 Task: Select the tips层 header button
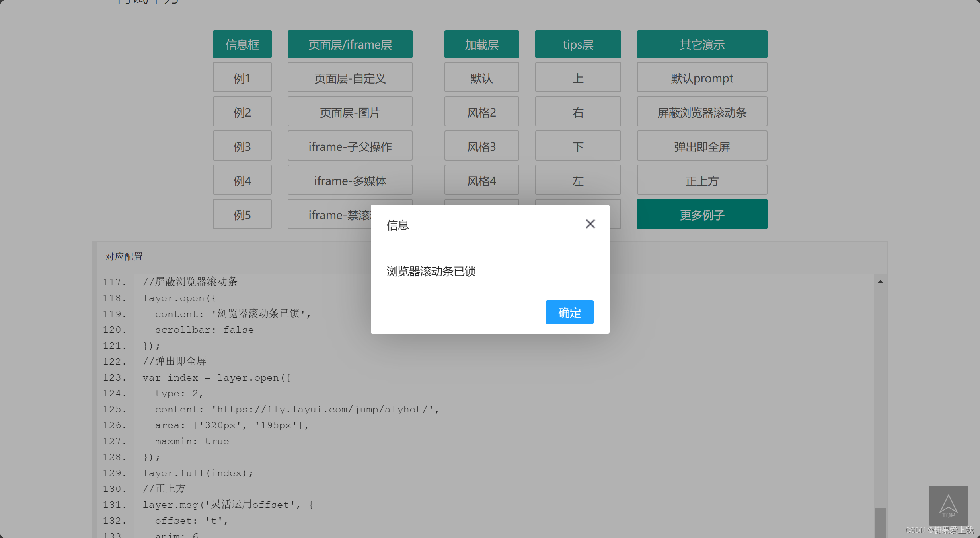[x=577, y=44]
